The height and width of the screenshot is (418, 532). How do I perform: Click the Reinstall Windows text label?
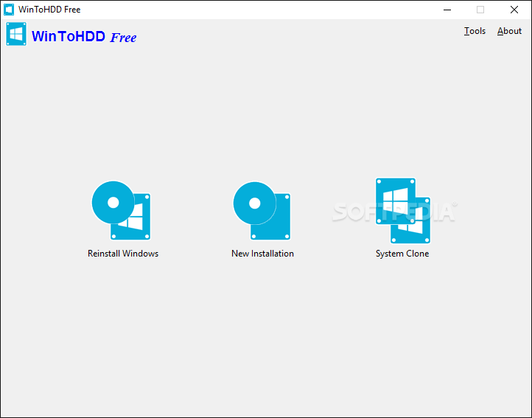tap(123, 254)
